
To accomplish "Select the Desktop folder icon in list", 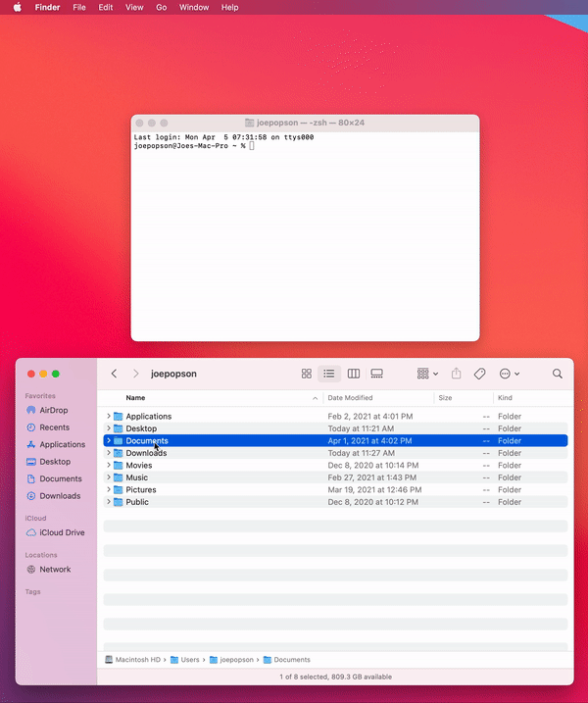I will [119, 428].
